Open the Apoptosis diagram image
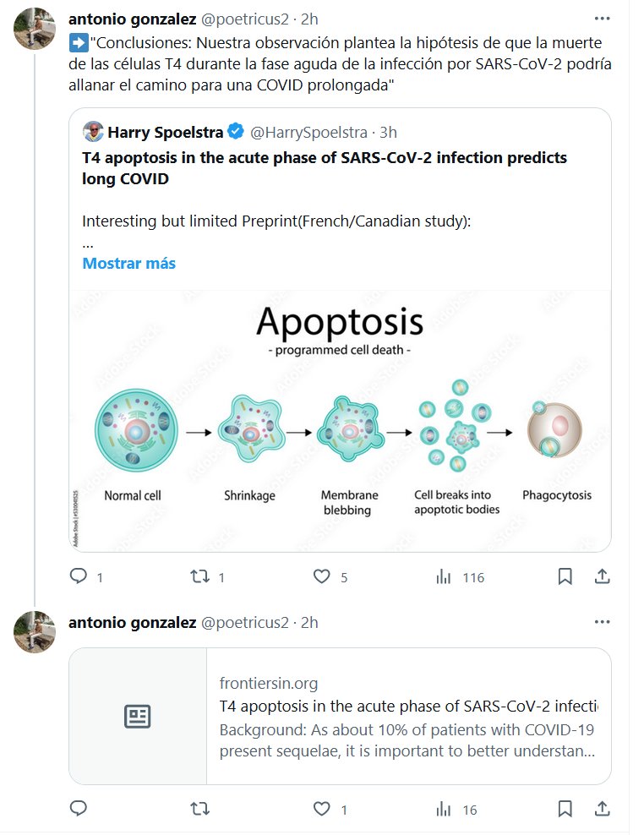This screenshot has width=644, height=835. tap(340, 420)
